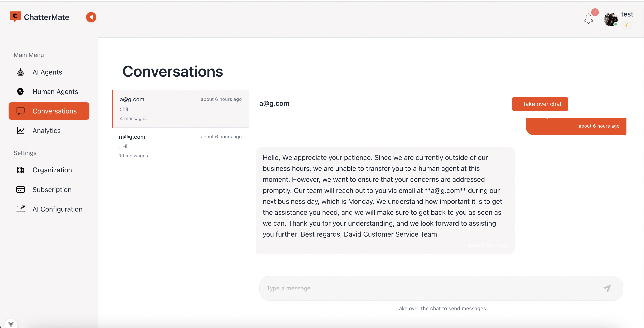Click the AI Configuration laptop icon
The width and height of the screenshot is (644, 328).
pyautogui.click(x=21, y=209)
